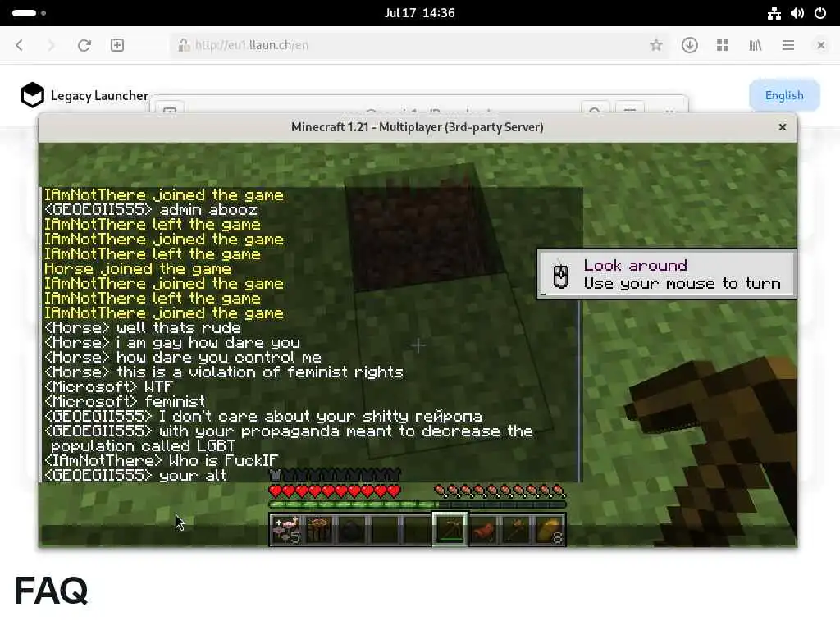
Task: Select hotbar slot with pink flowers
Action: point(286,530)
